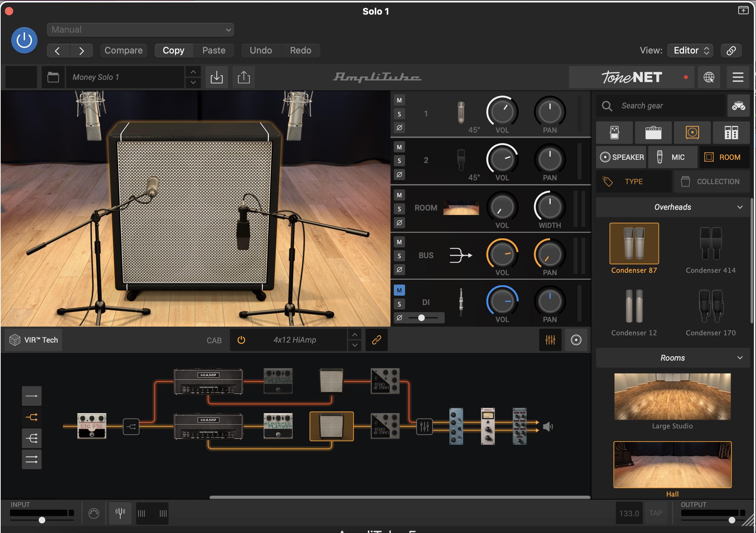Screen dimensions: 756x533
Task: Click the chain mixer node
Action: coord(425,427)
